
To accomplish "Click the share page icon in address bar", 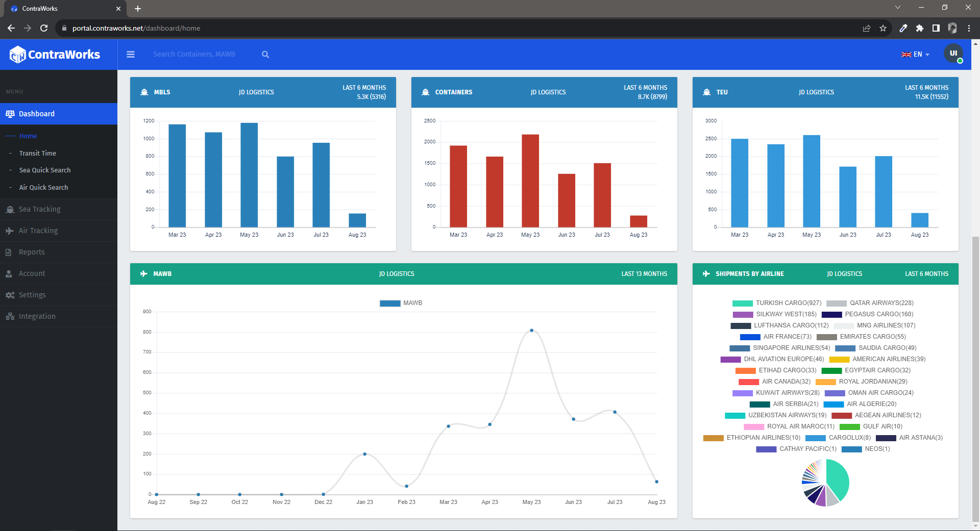I will 867,28.
